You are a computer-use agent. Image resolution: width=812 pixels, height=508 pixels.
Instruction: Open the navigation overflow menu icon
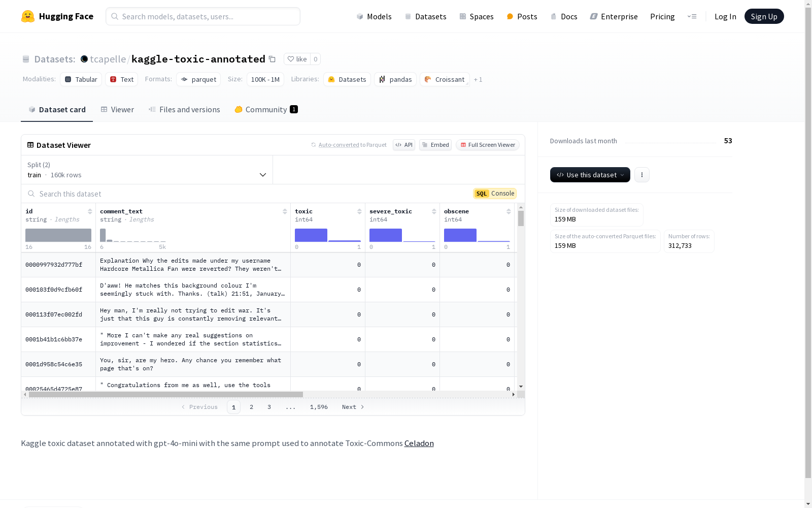[692, 16]
